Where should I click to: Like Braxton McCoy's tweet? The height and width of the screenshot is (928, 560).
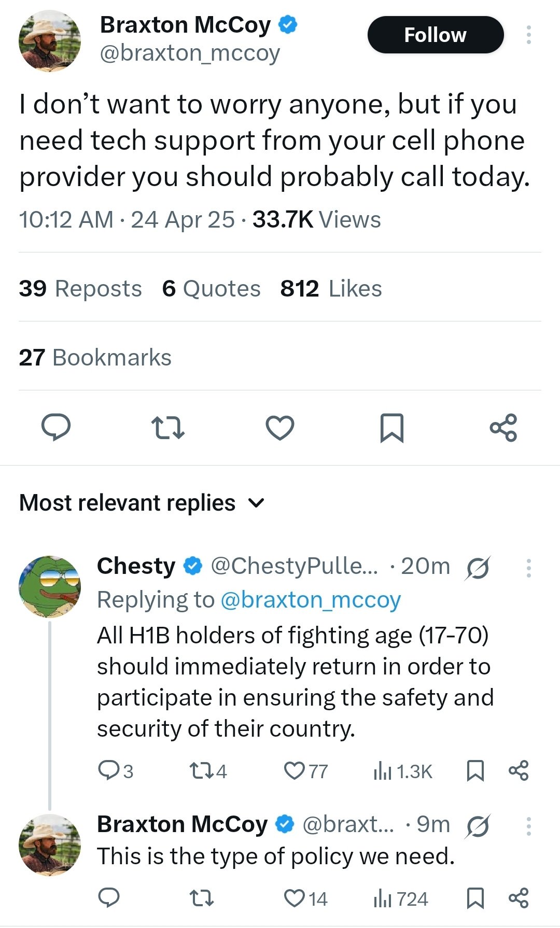[279, 428]
